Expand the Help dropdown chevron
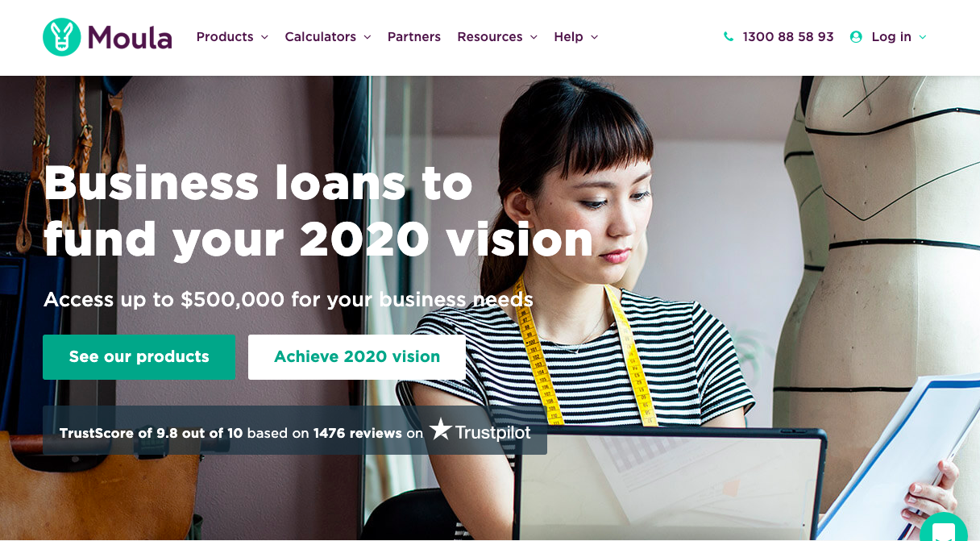 click(x=595, y=37)
